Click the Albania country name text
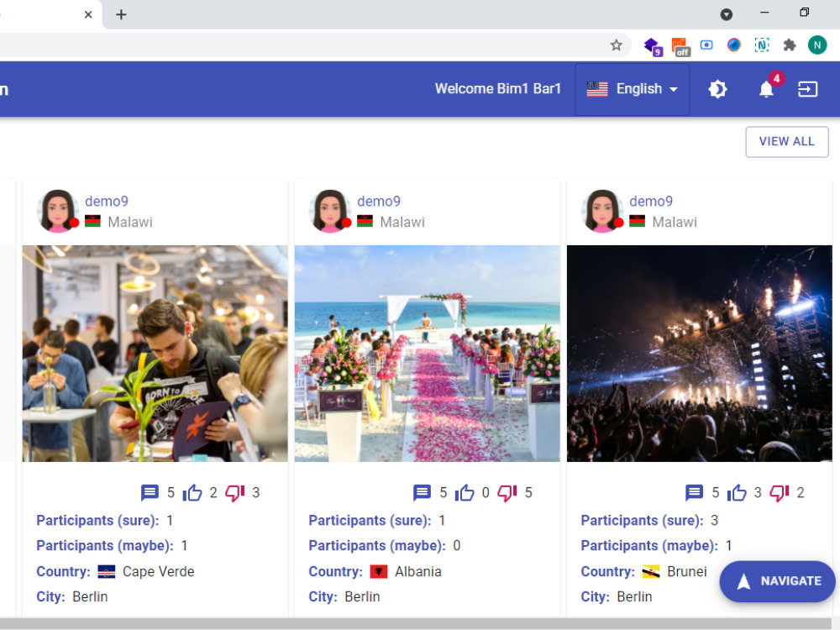This screenshot has width=840, height=630. click(417, 571)
